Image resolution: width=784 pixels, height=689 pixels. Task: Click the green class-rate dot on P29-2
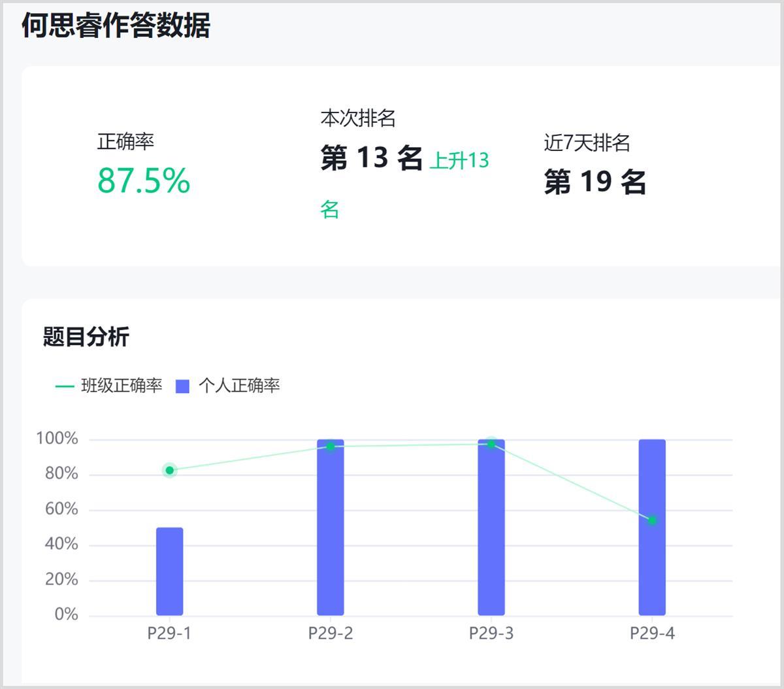tap(331, 446)
